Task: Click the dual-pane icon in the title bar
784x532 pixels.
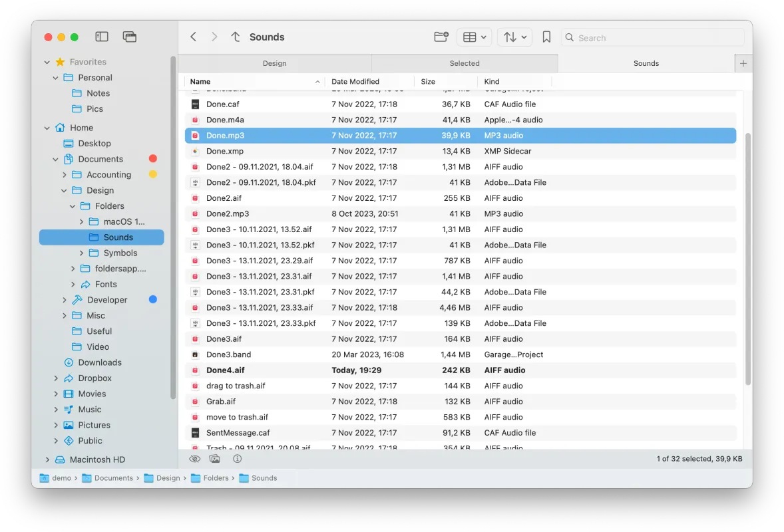Action: (x=129, y=37)
